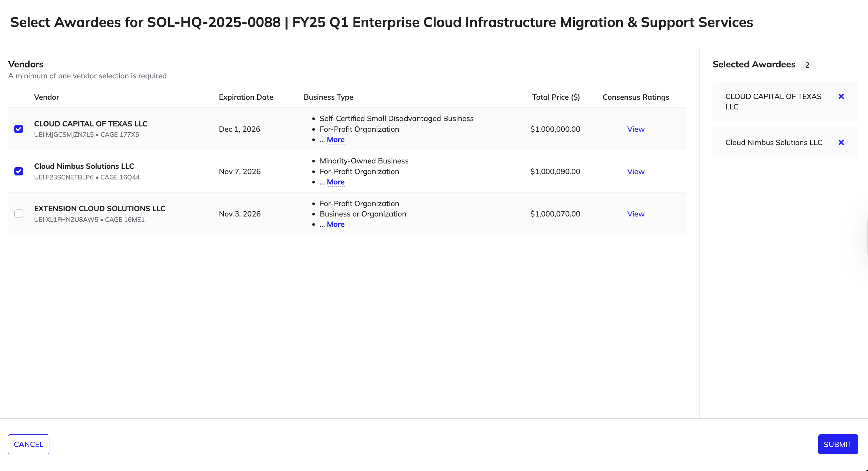The height and width of the screenshot is (471, 868).
Task: Click Cloud Nimbus Solutions LLC name in vendor table
Action: (x=84, y=166)
